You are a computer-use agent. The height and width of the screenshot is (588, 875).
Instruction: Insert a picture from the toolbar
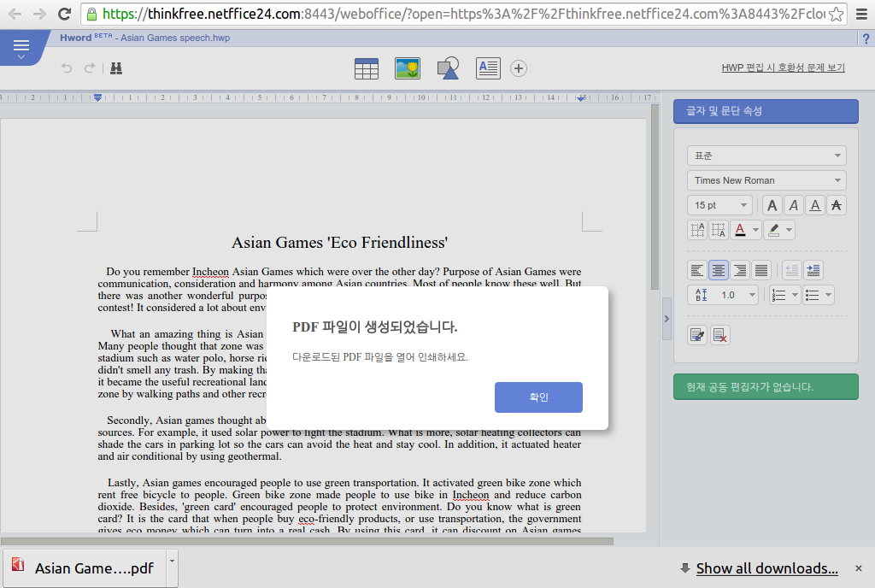[408, 68]
